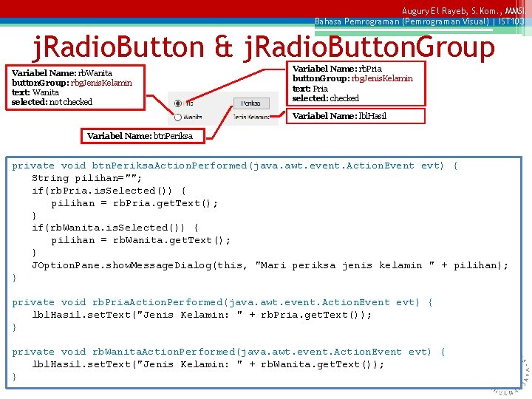Click the code line 'if(rbPria.isSelected()) {'
Screen dimensions: 532x399
point(109,191)
